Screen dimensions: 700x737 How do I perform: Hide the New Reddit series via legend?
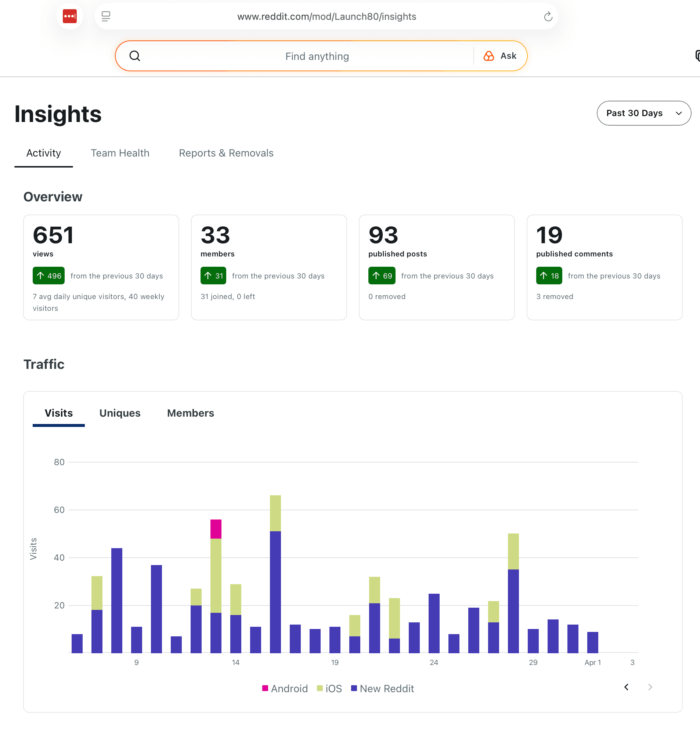coord(382,688)
